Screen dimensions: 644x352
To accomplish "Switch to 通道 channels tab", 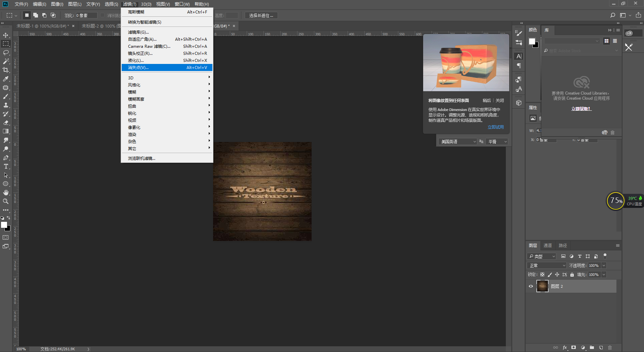I will 548,245.
